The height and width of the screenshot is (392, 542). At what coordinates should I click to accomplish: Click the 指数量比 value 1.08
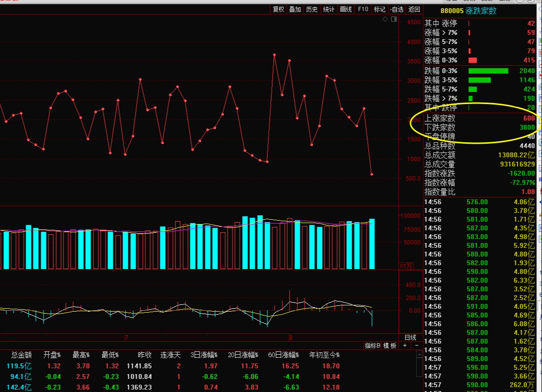coord(528,192)
